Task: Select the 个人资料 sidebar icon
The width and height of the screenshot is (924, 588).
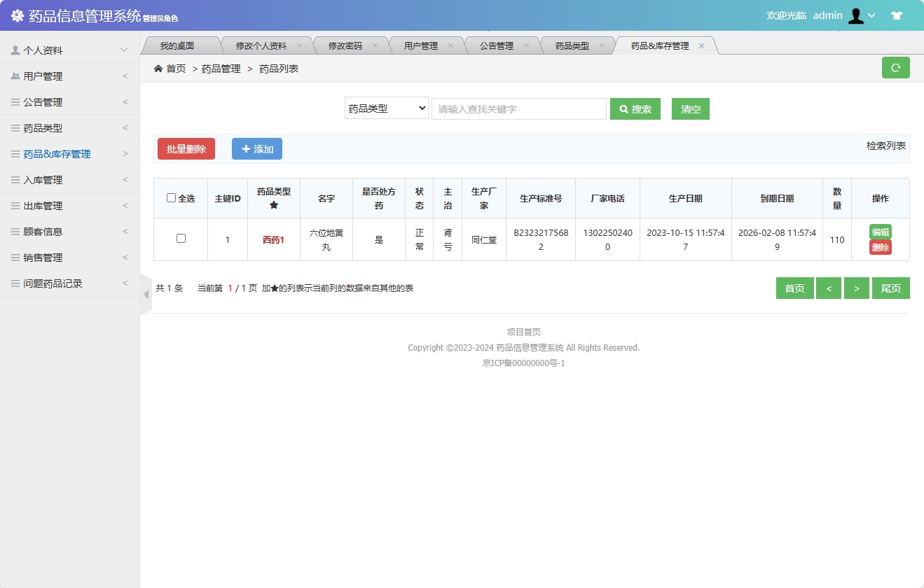Action: (15, 49)
